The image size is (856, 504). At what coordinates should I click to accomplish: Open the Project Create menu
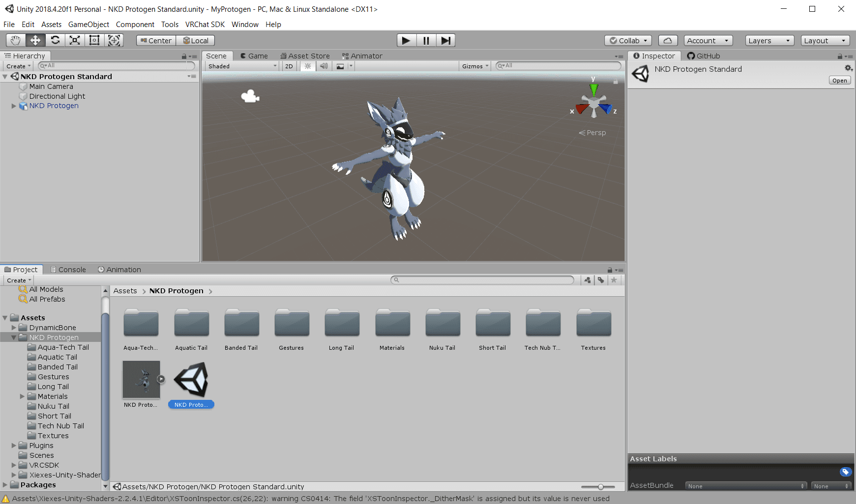[19, 280]
